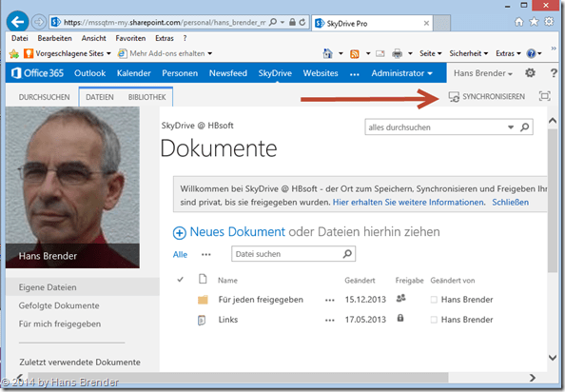Click the RSS feeds icon
565x392 pixels.
355,54
